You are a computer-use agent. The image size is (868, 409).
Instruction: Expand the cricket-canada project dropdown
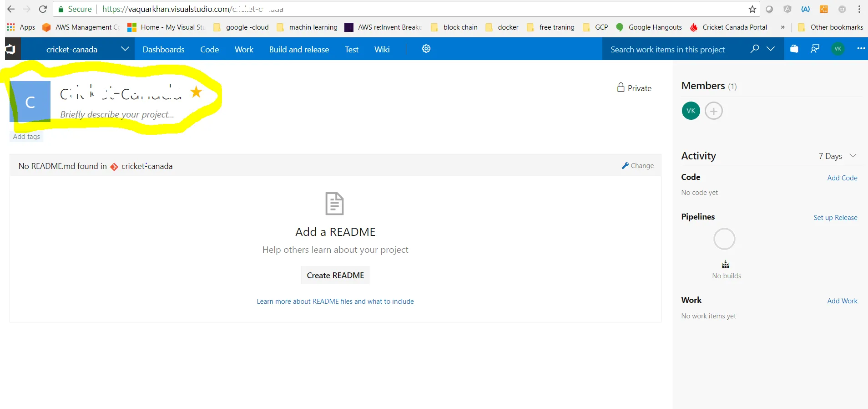[125, 49]
